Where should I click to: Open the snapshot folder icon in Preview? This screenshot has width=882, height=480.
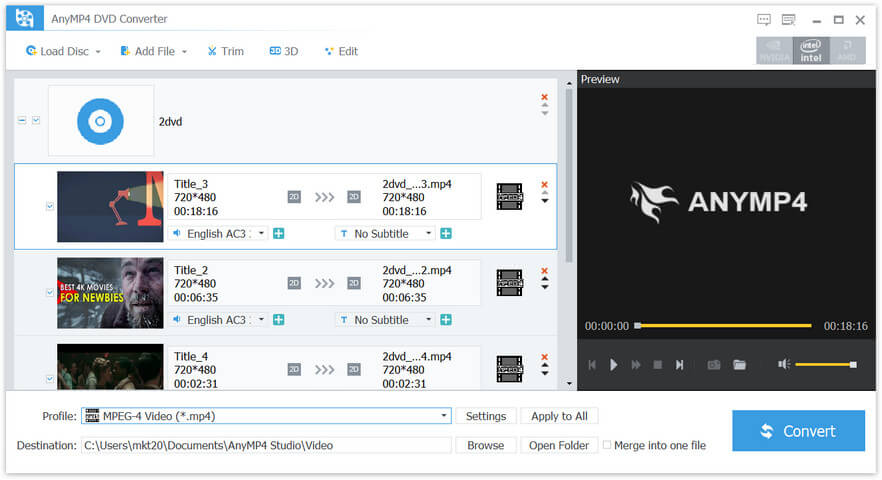coord(739,365)
